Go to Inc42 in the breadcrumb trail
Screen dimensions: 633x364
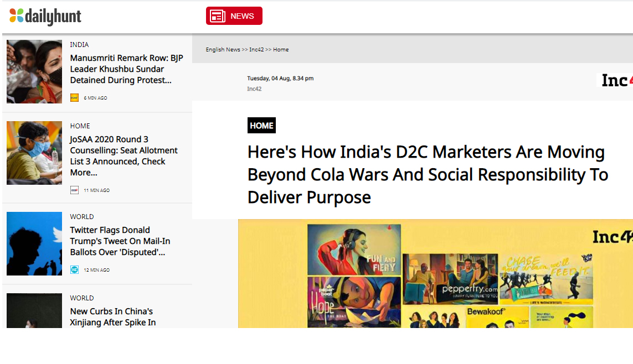[x=256, y=50]
